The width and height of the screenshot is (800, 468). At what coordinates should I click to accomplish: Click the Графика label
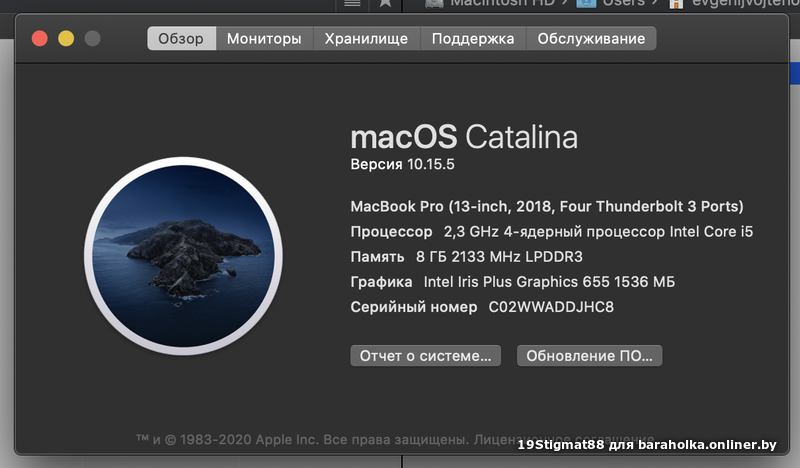[381, 282]
